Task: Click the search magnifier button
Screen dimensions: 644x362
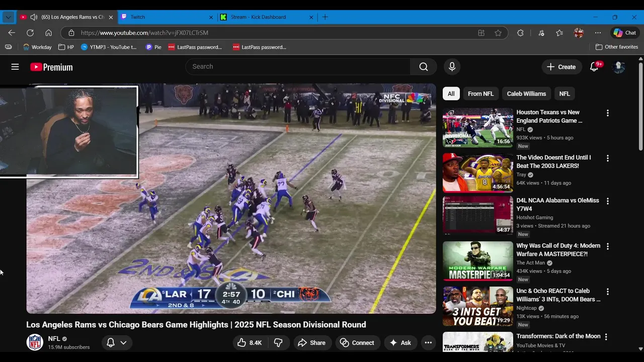Action: click(424, 66)
